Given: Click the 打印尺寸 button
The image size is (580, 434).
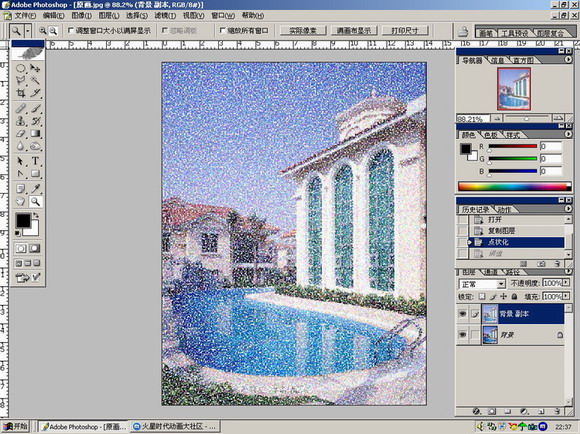Looking at the screenshot, I should click(x=405, y=31).
